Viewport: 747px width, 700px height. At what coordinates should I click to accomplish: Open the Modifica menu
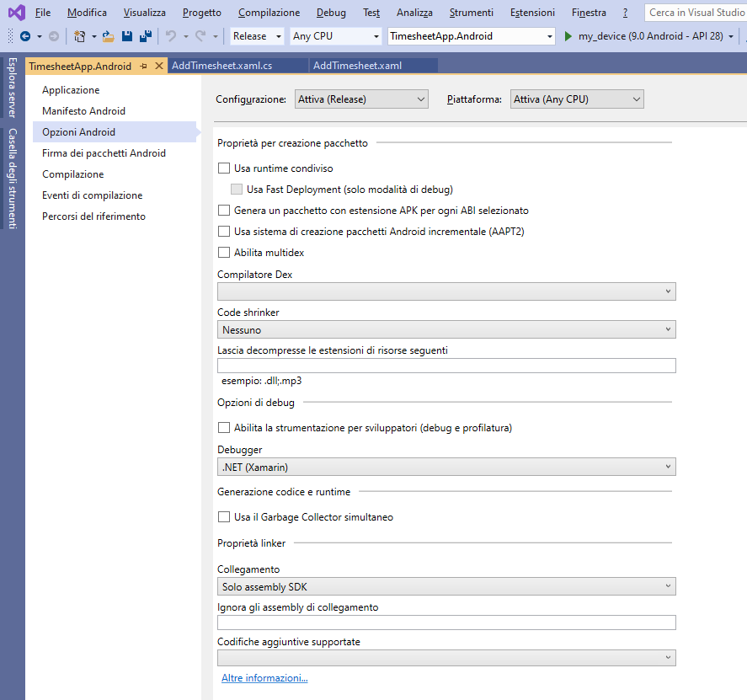(87, 13)
